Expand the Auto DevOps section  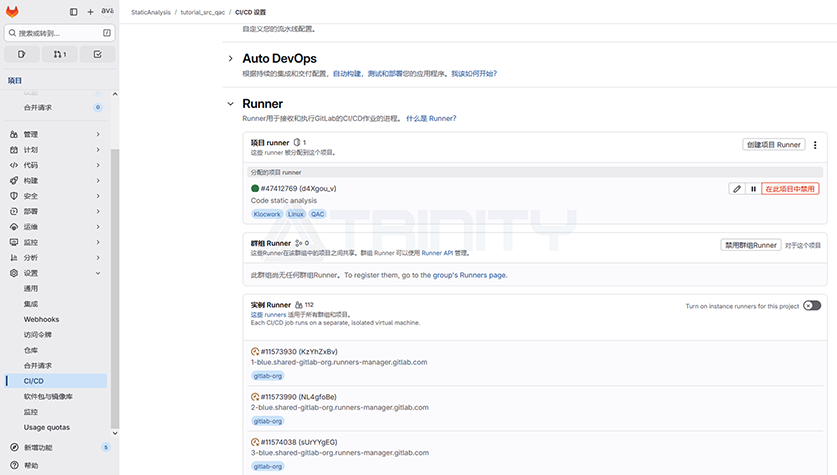click(231, 59)
